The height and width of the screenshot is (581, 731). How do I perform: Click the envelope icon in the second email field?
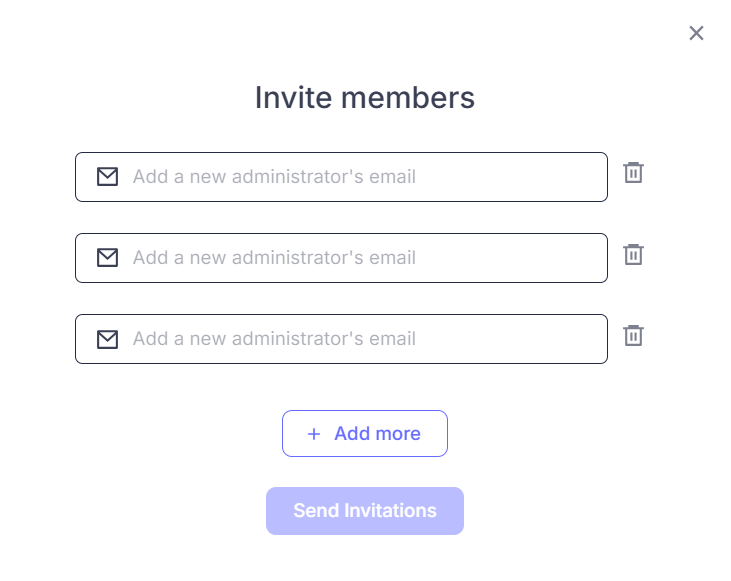tap(107, 258)
